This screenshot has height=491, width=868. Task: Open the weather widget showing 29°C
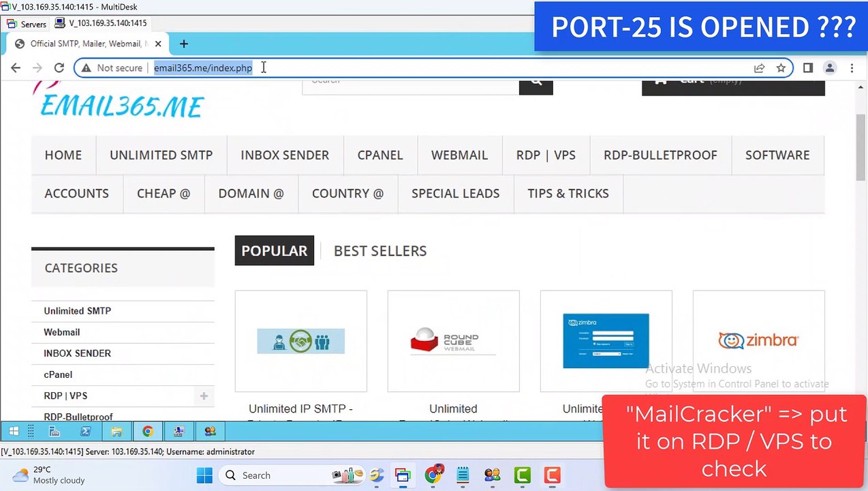pyautogui.click(x=49, y=475)
